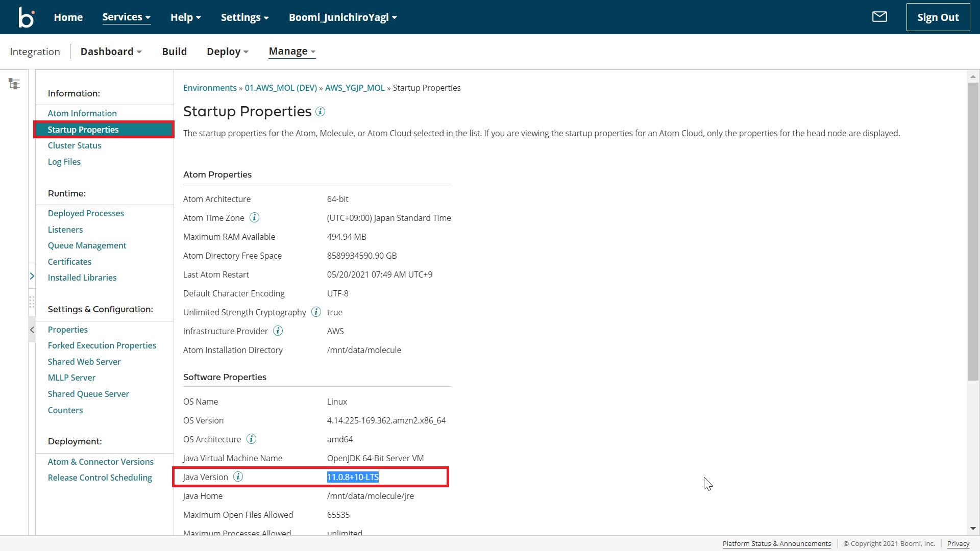The image size is (980, 551).
Task: Open the navigation tree icon top left
Action: (x=14, y=83)
